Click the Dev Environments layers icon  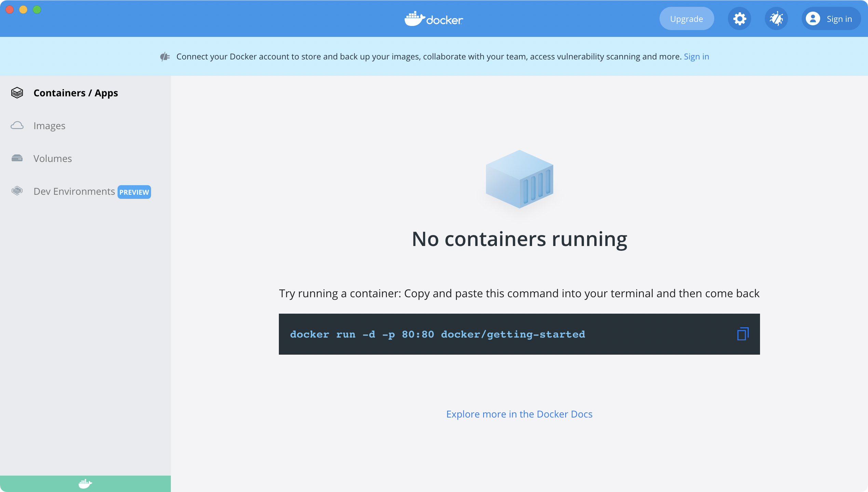tap(17, 191)
